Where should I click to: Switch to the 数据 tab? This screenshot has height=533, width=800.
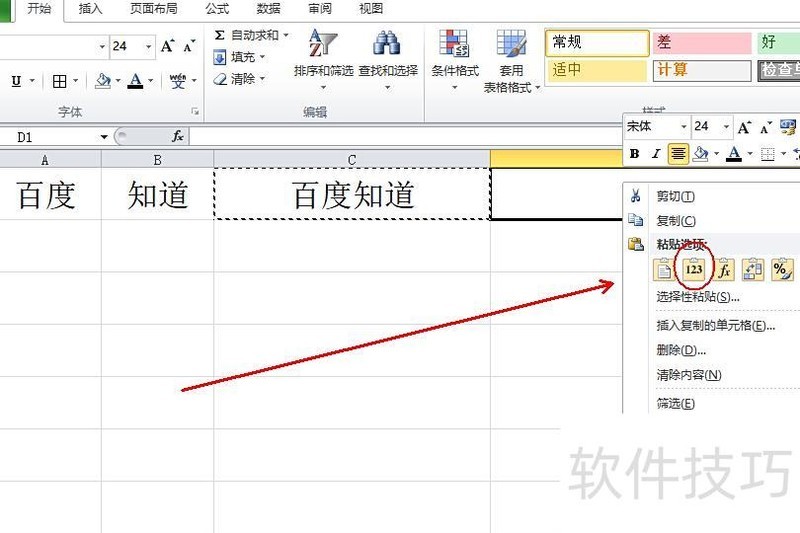[268, 9]
